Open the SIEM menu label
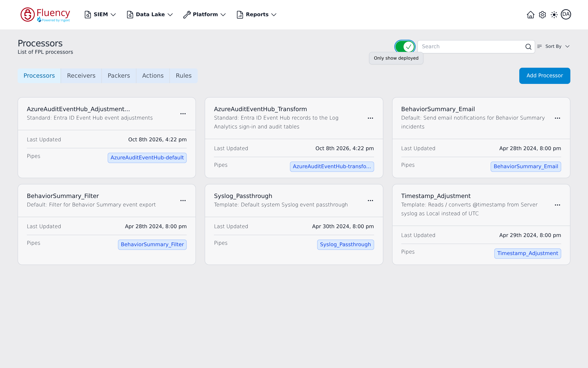This screenshot has width=588, height=368. [101, 14]
